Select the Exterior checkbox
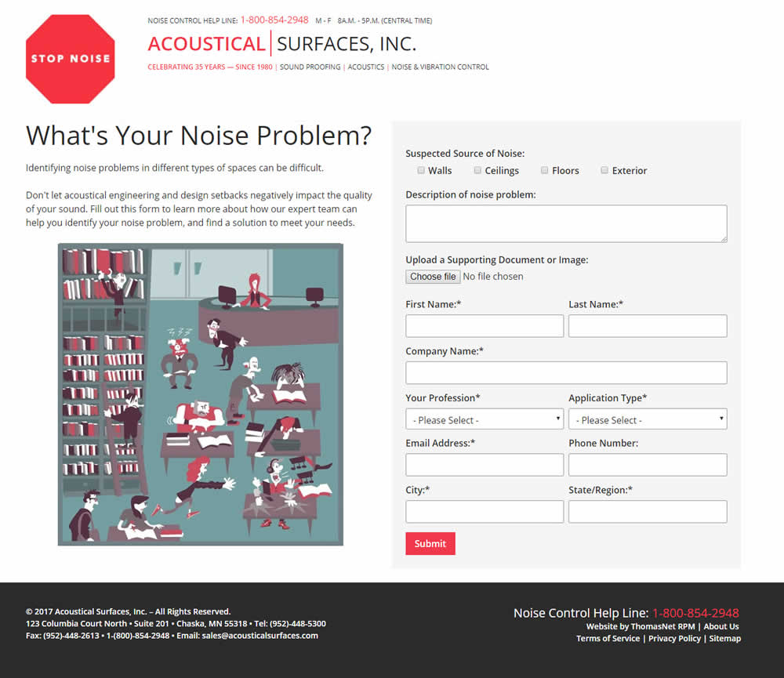Image resolution: width=784 pixels, height=678 pixels. (x=604, y=170)
